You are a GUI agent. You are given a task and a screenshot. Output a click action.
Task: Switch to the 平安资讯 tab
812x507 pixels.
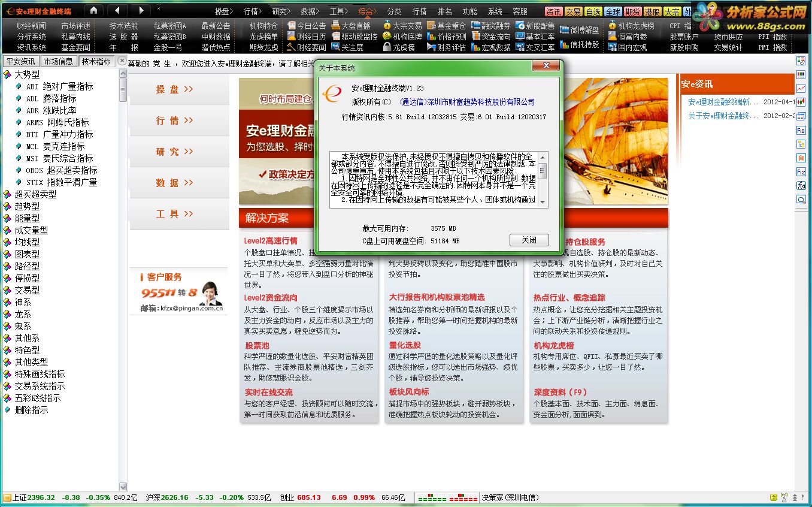click(21, 61)
